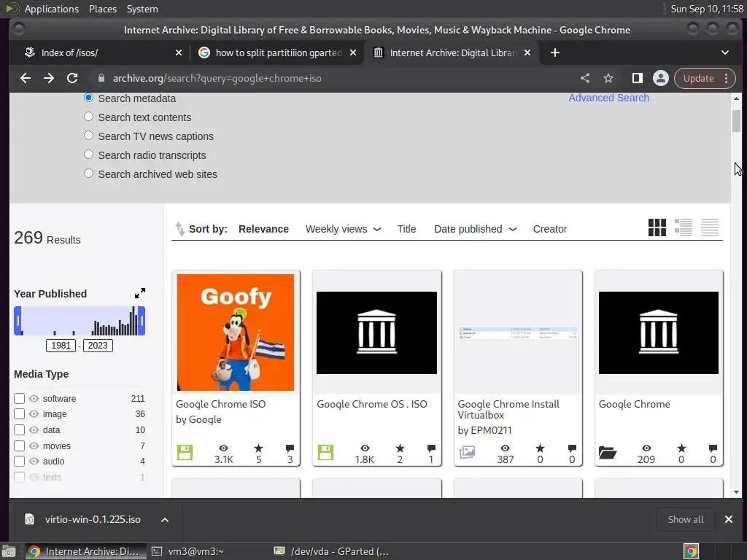This screenshot has width=747, height=560.
Task: Select Search metadata radio button
Action: tap(88, 98)
